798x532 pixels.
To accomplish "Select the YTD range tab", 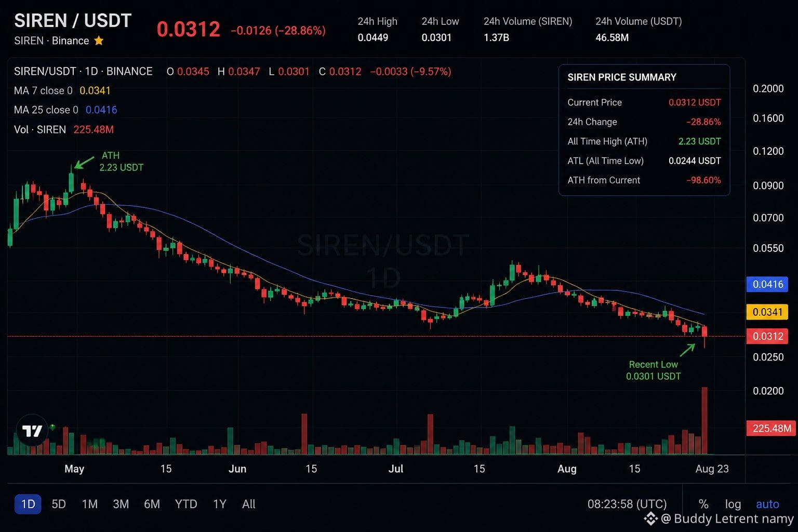I will 186,504.
